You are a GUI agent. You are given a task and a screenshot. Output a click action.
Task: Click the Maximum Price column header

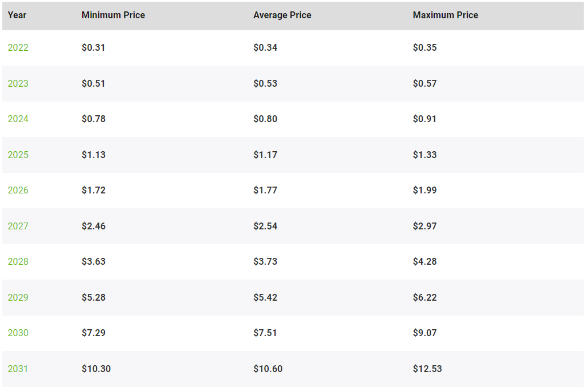[446, 15]
